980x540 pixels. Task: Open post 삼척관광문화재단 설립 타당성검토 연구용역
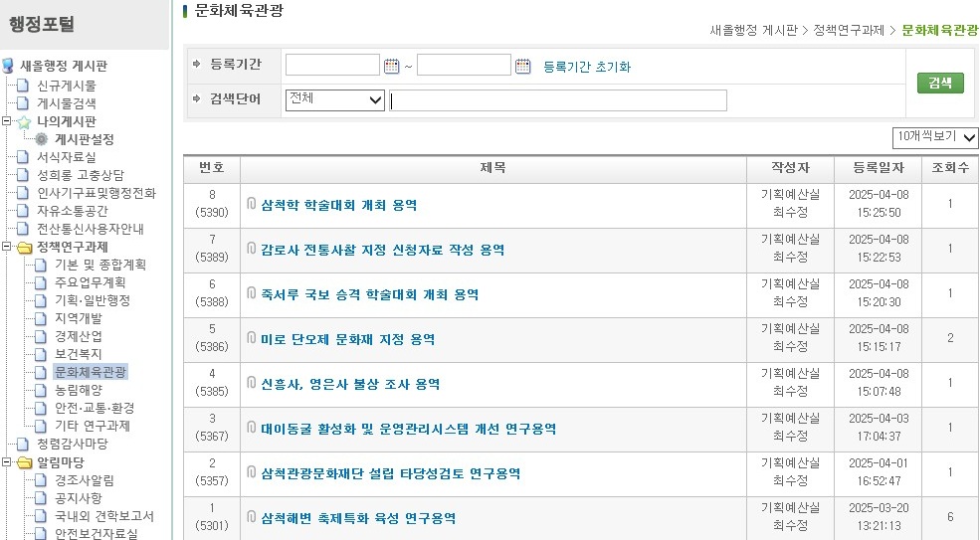point(391,473)
